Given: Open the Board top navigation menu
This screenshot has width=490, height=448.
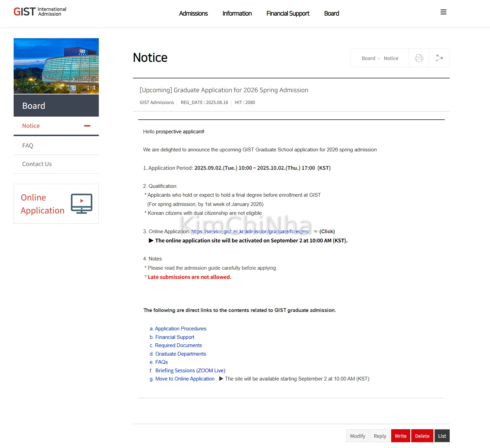Looking at the screenshot, I should [x=331, y=13].
